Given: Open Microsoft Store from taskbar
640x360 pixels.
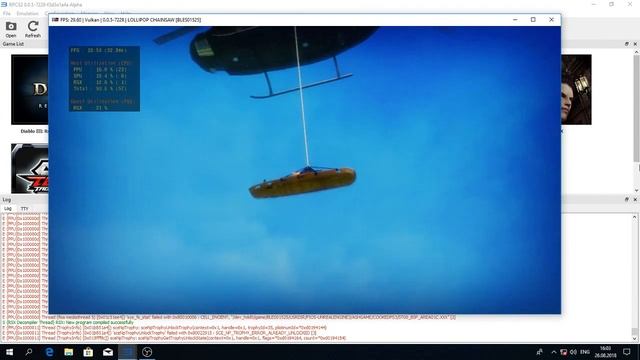Looking at the screenshot, I should (x=88, y=352).
